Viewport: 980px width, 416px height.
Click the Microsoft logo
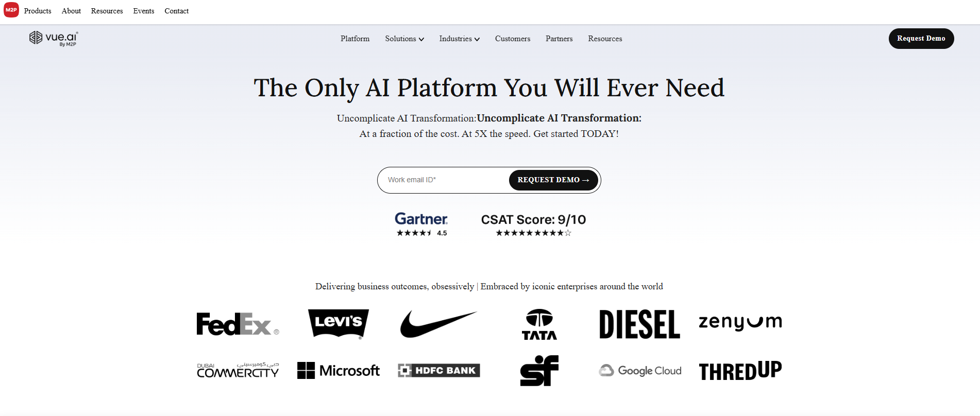coord(339,370)
